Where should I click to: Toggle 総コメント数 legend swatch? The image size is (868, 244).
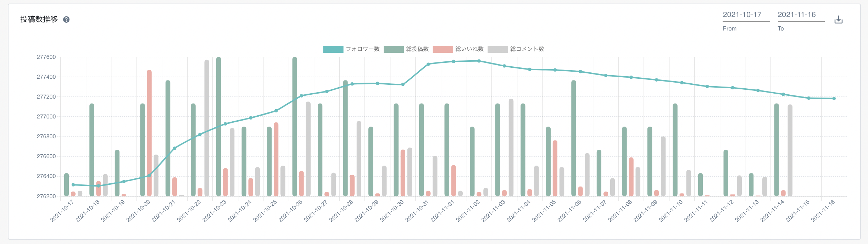coord(497,49)
